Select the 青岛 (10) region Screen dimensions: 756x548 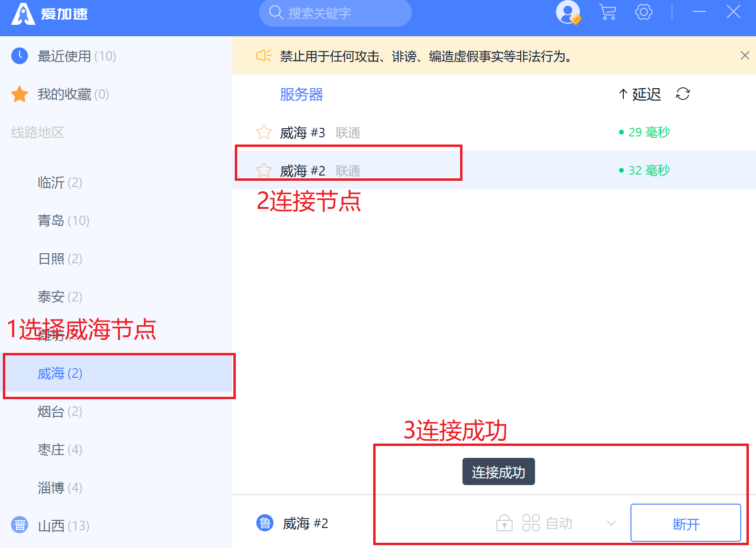(x=116, y=221)
